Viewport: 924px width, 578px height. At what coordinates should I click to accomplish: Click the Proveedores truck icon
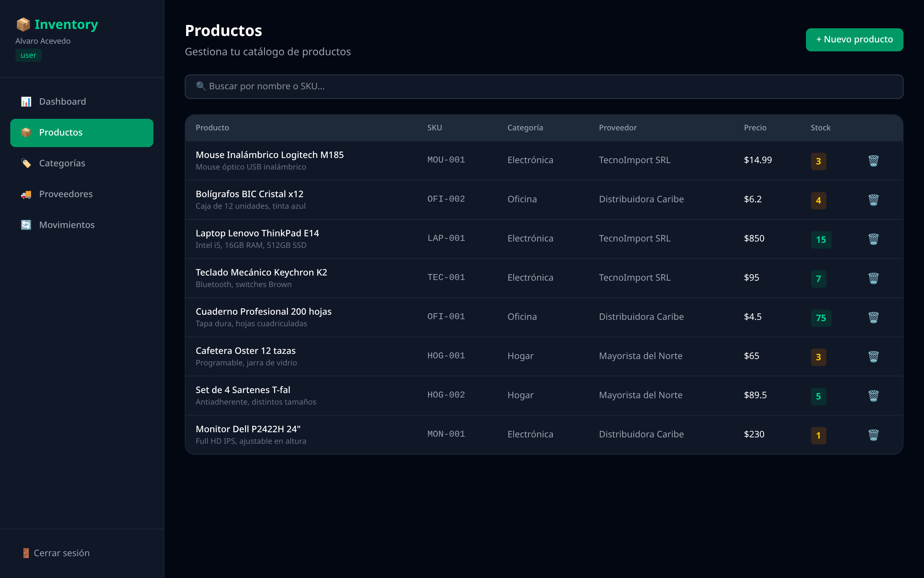coord(26,194)
